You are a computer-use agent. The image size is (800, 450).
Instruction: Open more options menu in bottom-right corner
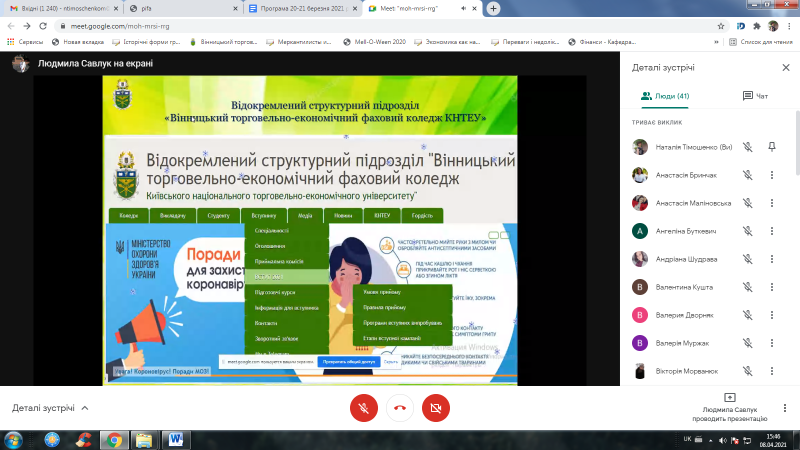pos(785,408)
